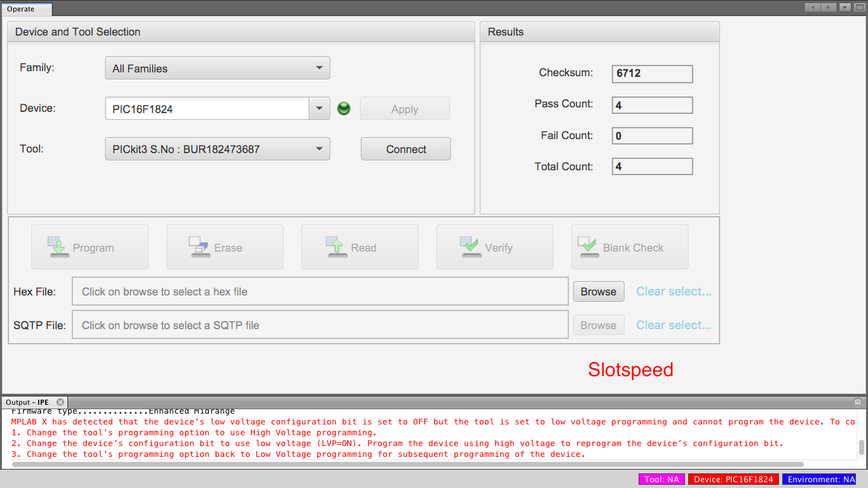Click the green device status indicator
This screenshot has height=488, width=868.
pyautogui.click(x=344, y=109)
